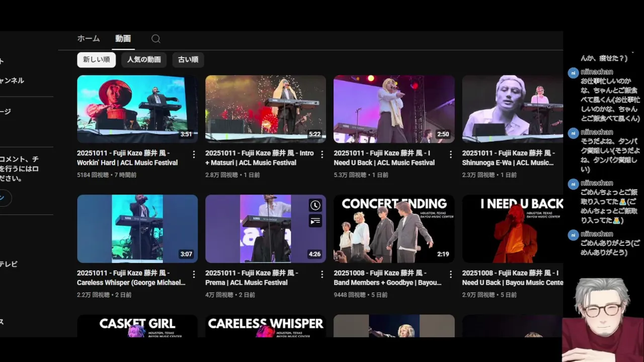Click niinachan avatar beside そうだよね message
The width and height of the screenshot is (644, 362).
coord(573,133)
